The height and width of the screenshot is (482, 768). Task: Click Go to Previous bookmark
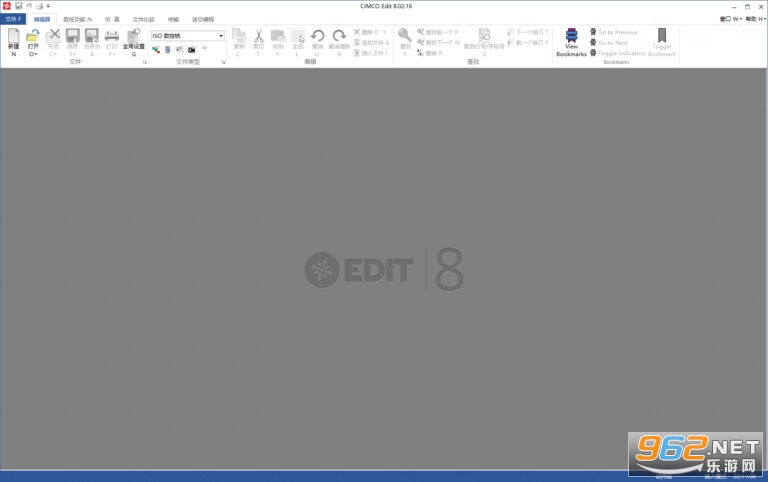coord(613,32)
